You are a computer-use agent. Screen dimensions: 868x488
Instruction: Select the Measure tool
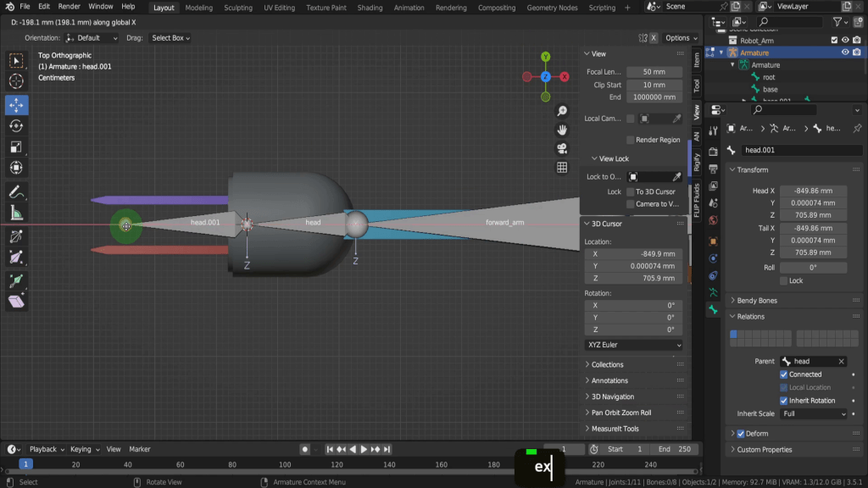[x=16, y=213]
